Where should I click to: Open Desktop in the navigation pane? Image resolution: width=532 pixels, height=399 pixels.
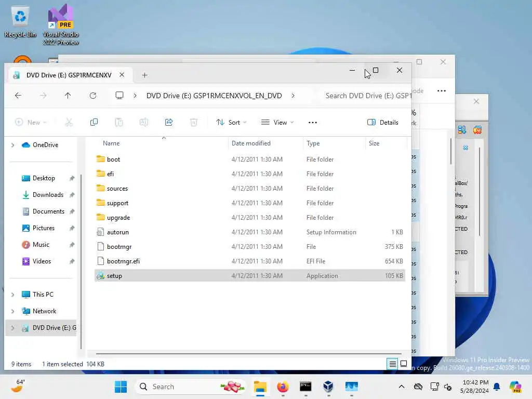[44, 178]
